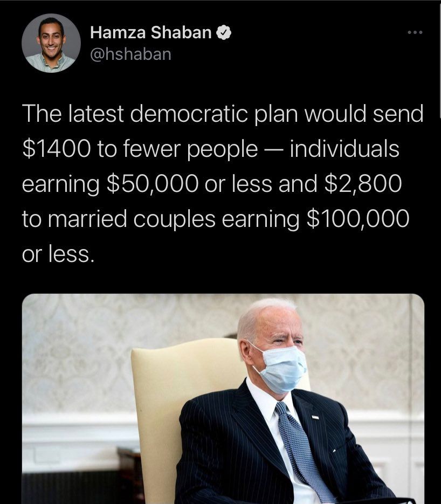441x504 pixels.
Task: Open Hamza Shaban's profile picture
Action: (x=51, y=43)
